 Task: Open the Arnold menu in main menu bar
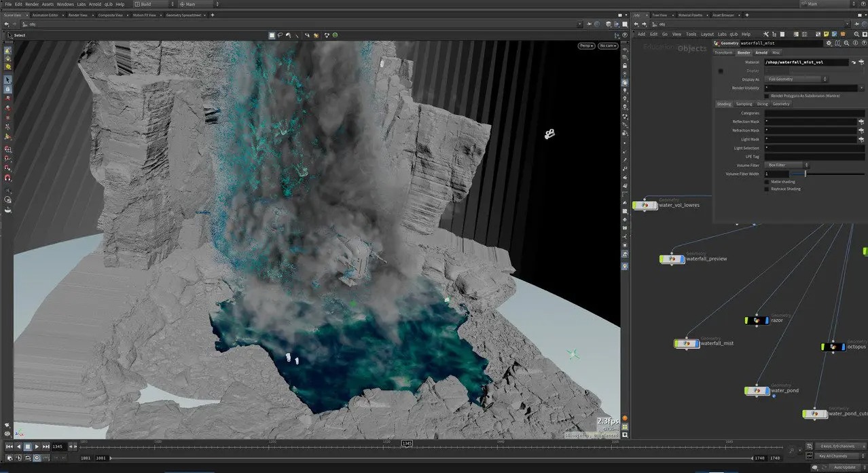95,4
